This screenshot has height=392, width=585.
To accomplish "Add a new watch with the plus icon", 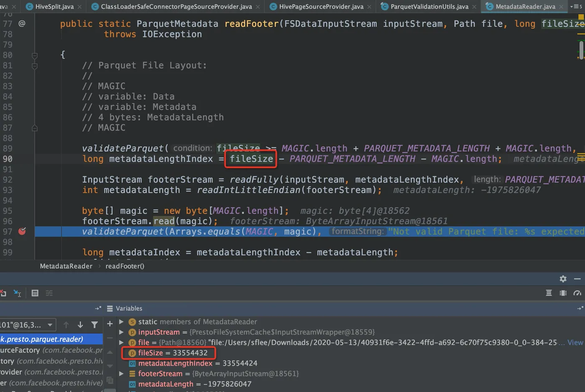I will [x=110, y=324].
